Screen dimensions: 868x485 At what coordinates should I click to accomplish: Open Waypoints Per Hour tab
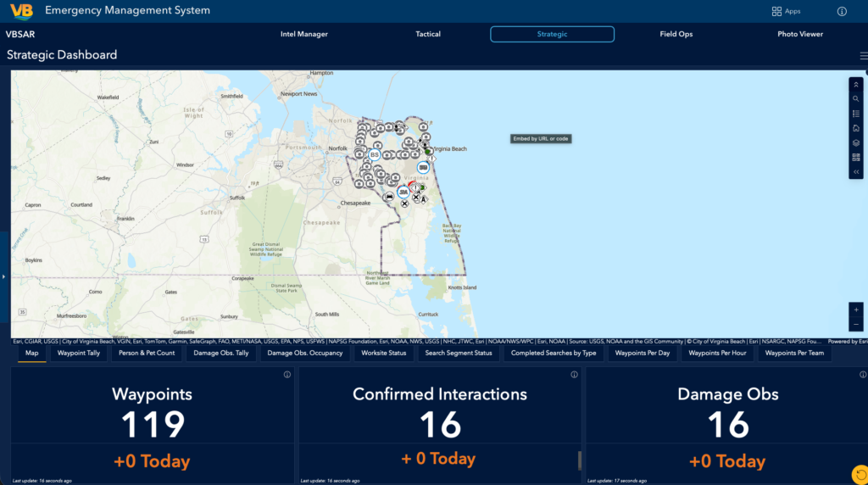(x=717, y=354)
